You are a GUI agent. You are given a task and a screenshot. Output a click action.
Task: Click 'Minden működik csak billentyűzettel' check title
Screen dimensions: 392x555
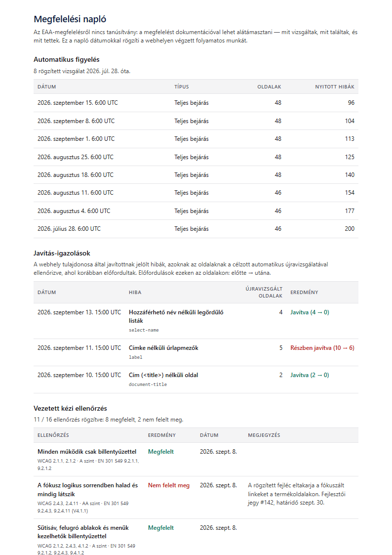tap(87, 452)
